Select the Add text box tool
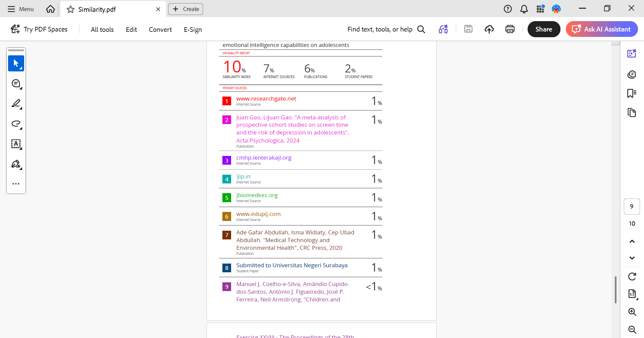The image size is (644, 338). tap(16, 144)
